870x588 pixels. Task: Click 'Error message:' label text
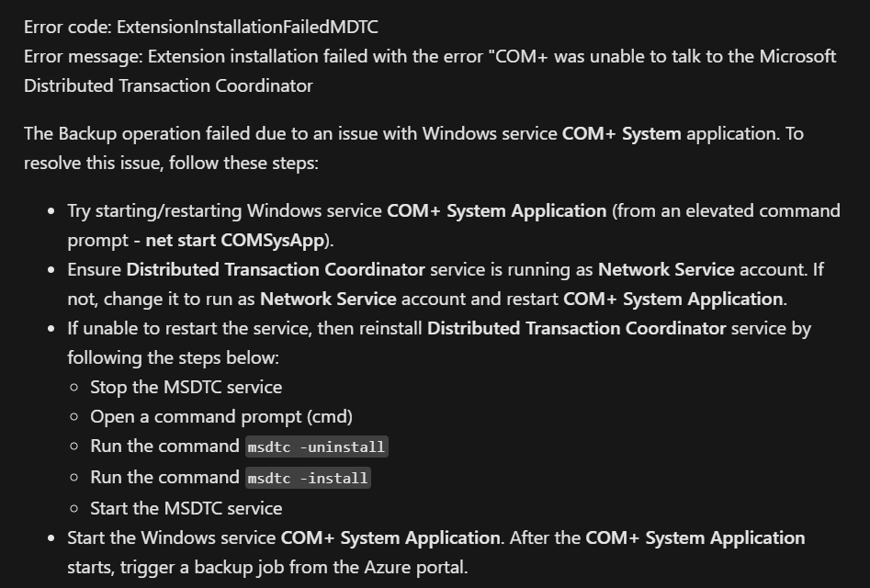(x=84, y=56)
